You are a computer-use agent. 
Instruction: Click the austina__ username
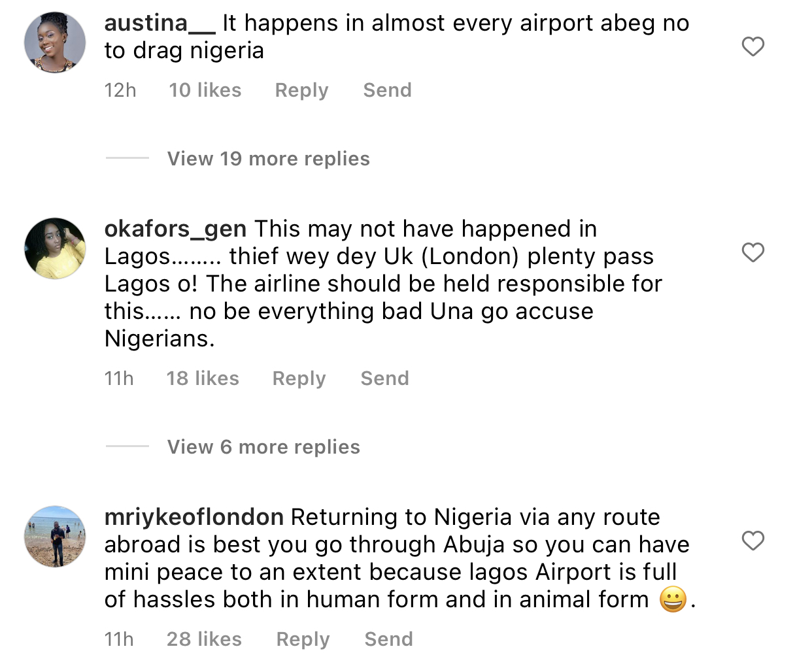point(160,24)
